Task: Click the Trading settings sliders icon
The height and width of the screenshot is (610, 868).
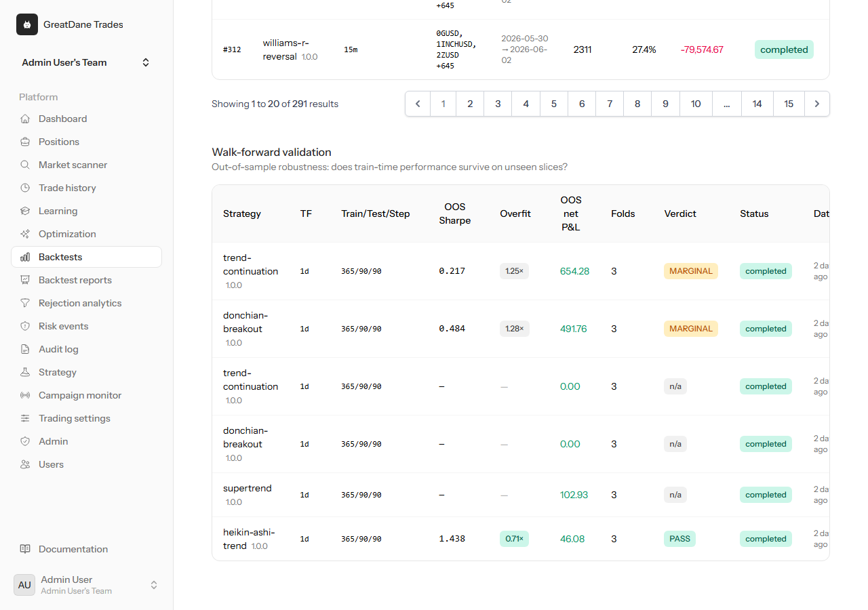Action: [25, 418]
